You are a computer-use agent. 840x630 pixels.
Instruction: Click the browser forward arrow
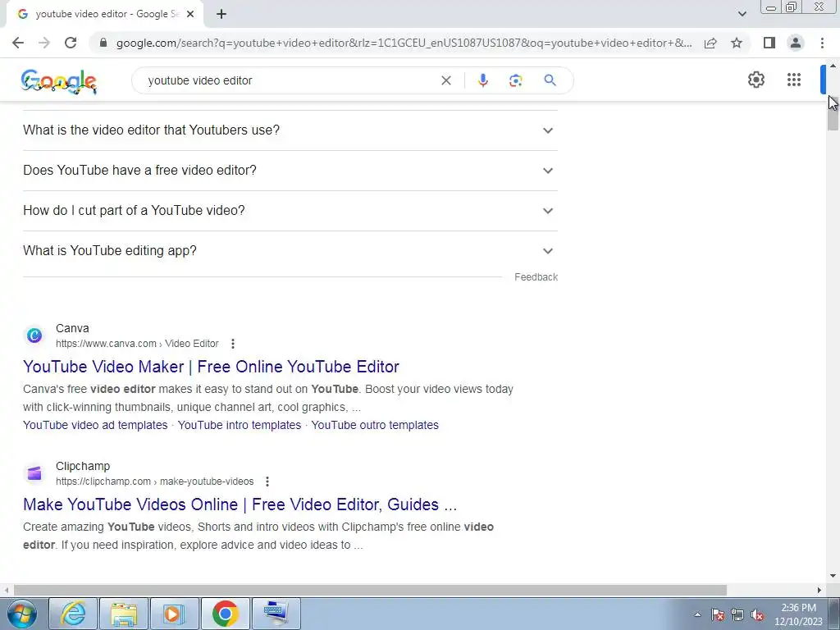tap(44, 43)
